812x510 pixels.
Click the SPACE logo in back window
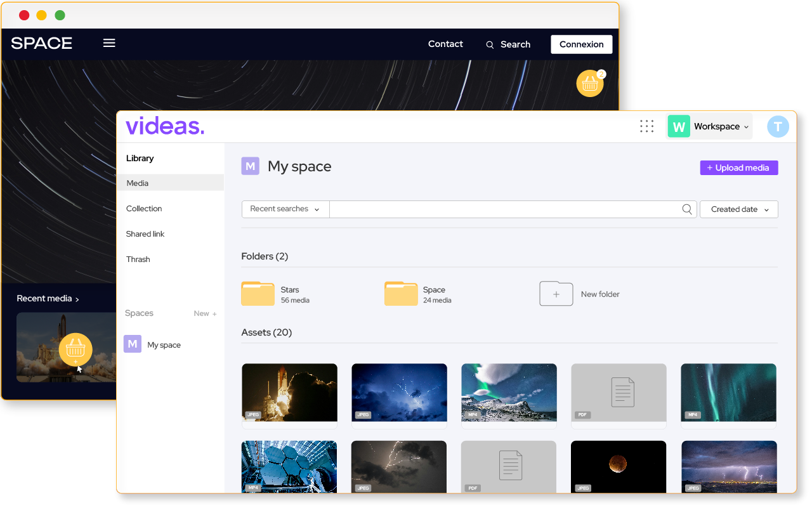[42, 43]
